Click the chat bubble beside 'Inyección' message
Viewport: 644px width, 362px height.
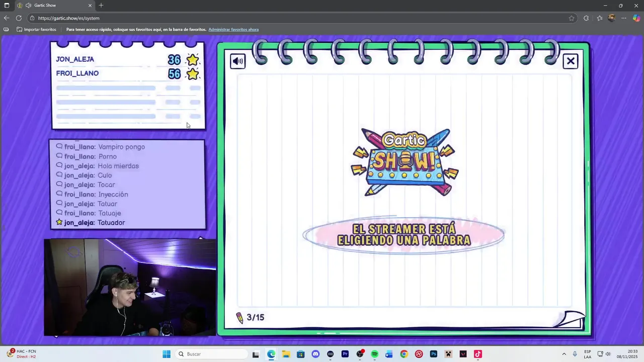59,194
